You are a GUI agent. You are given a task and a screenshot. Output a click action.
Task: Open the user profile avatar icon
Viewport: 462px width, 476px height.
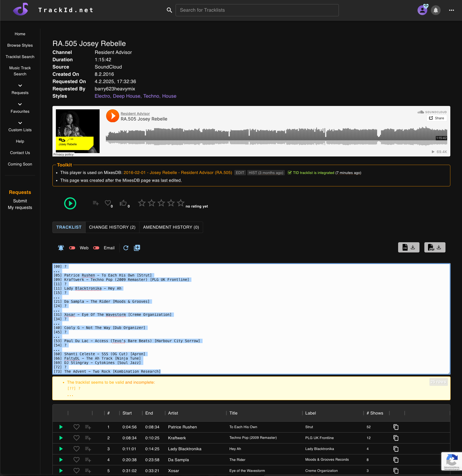[422, 10]
